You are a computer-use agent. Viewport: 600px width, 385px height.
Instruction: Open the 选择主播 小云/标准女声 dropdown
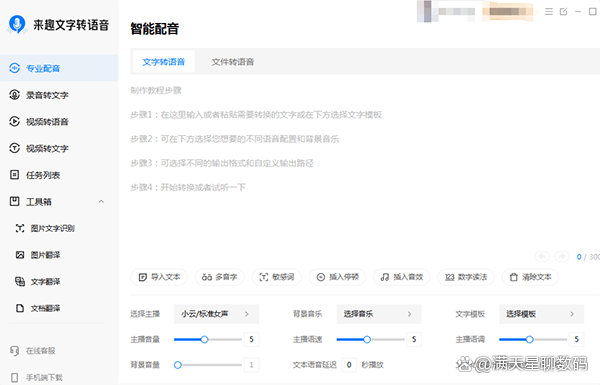point(216,314)
